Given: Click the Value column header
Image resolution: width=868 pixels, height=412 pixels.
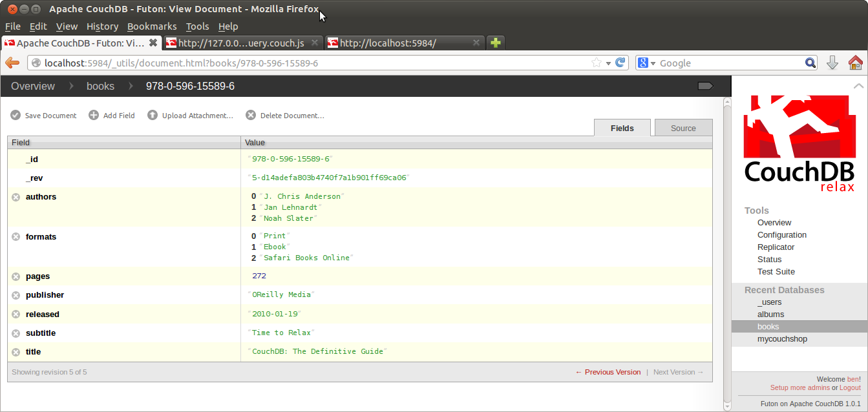Looking at the screenshot, I should point(477,142).
